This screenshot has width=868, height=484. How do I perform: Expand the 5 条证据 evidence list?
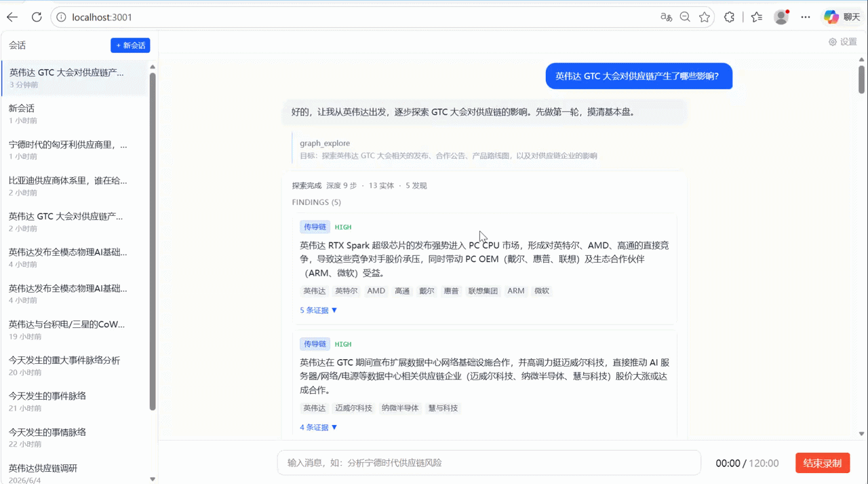pos(319,310)
